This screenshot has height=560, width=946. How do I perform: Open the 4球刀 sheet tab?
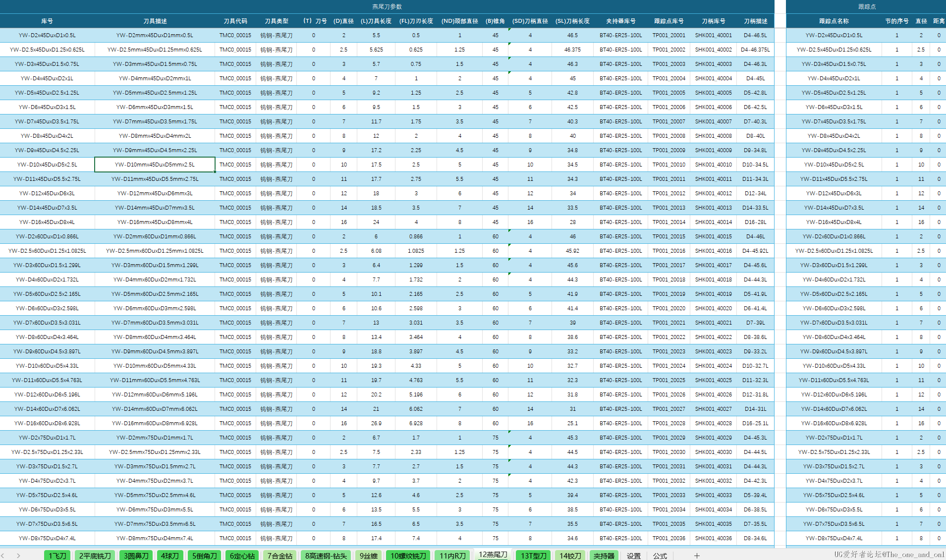point(170,556)
